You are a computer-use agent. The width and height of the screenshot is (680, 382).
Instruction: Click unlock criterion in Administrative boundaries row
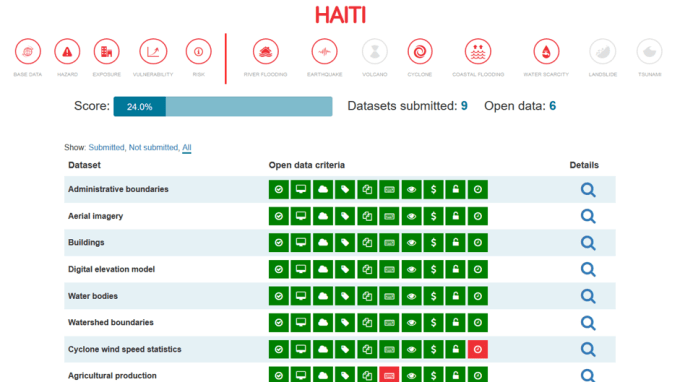pos(455,189)
